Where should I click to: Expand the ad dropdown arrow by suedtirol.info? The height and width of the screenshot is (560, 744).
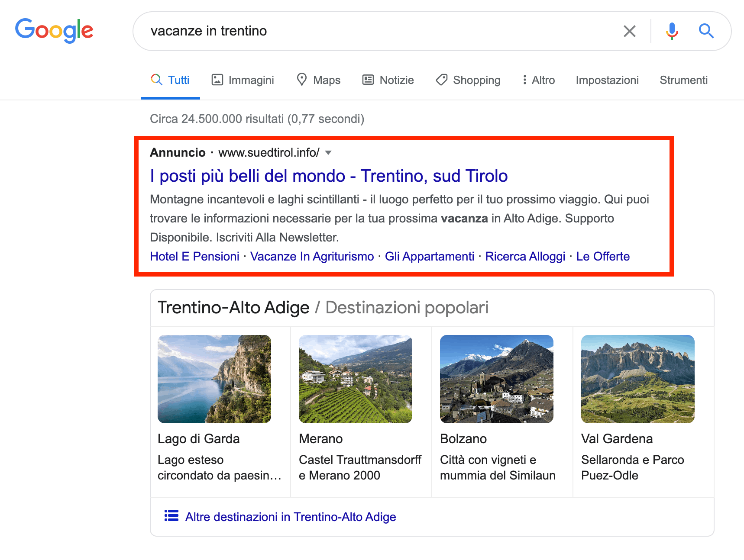(328, 153)
